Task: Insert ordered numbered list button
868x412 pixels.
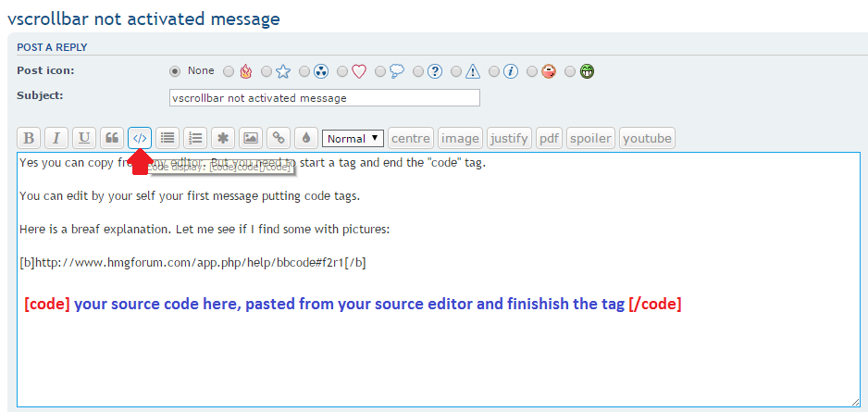Action: click(195, 138)
